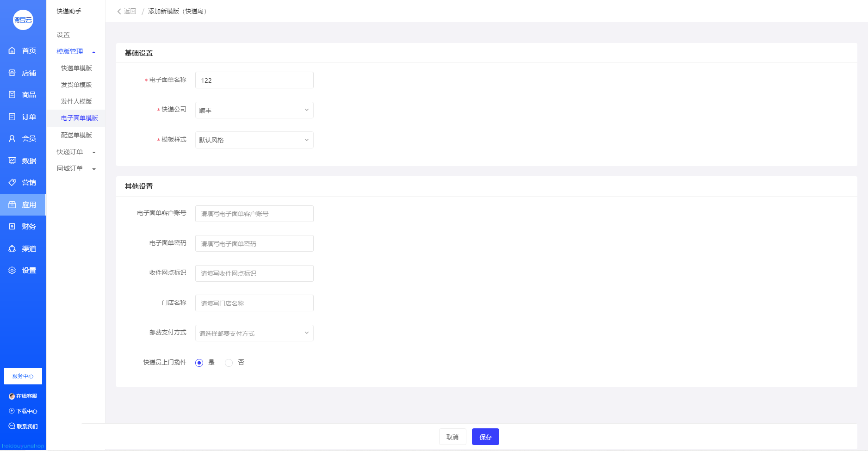Image resolution: width=868 pixels, height=451 pixels.
Task: Click the marketing (营销) tag icon
Action: [12, 183]
